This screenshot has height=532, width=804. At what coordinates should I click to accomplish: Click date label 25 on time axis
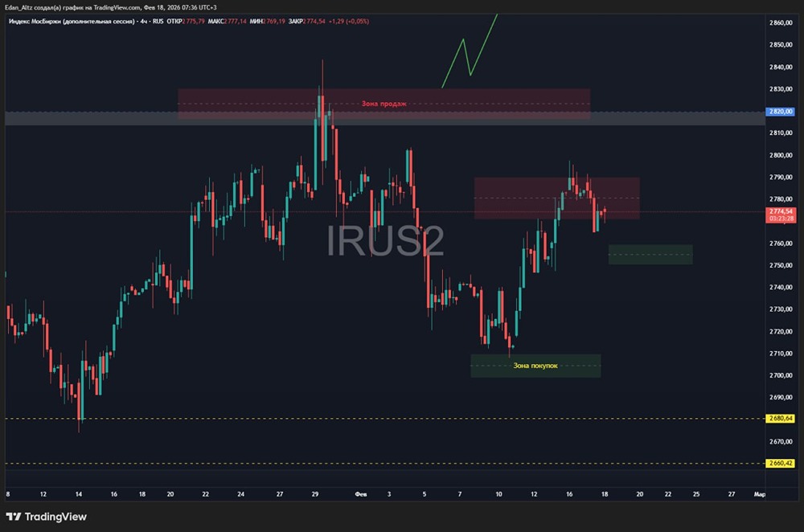[x=696, y=494]
